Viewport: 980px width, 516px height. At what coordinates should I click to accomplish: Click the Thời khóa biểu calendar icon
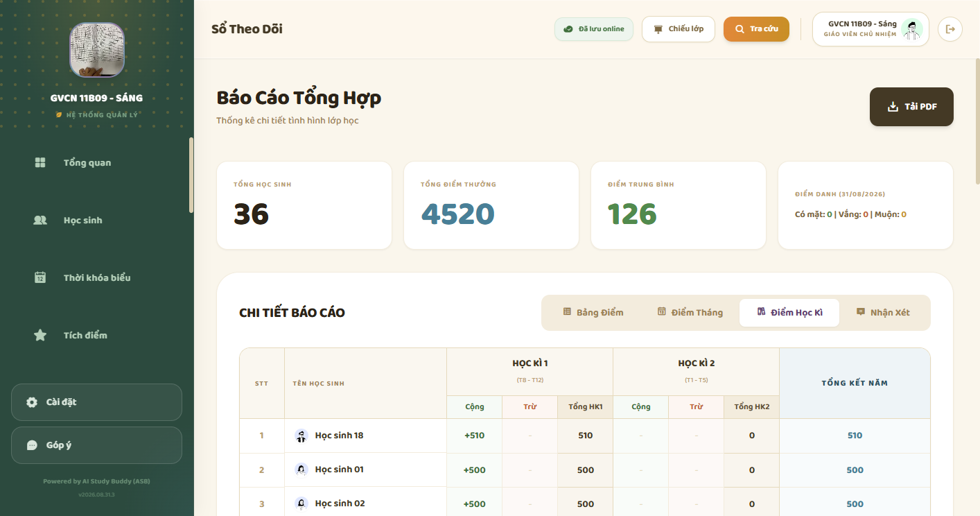(40, 277)
